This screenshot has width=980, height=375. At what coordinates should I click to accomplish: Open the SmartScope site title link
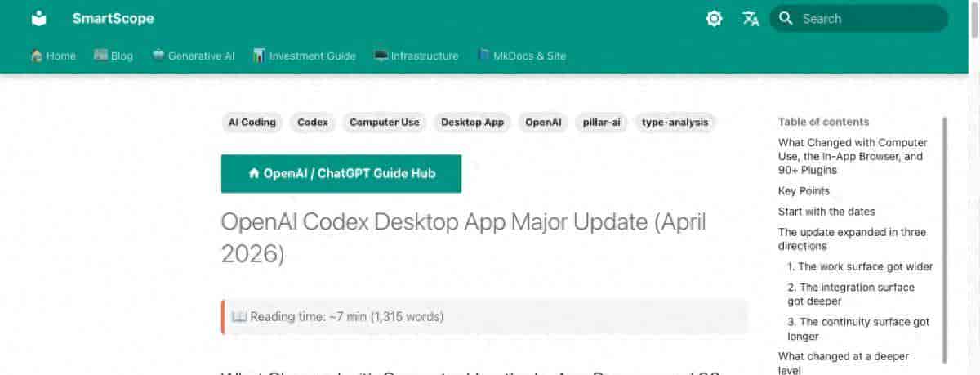tap(113, 18)
